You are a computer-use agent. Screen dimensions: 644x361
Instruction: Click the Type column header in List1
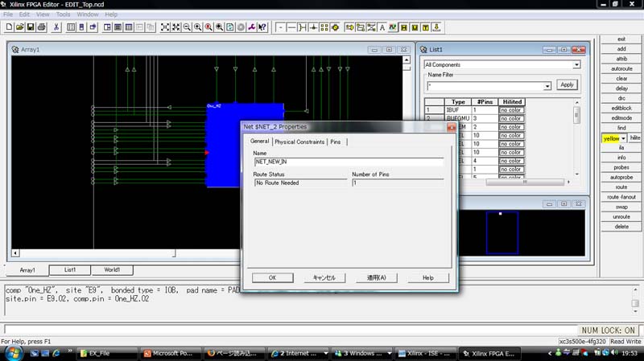(x=458, y=102)
